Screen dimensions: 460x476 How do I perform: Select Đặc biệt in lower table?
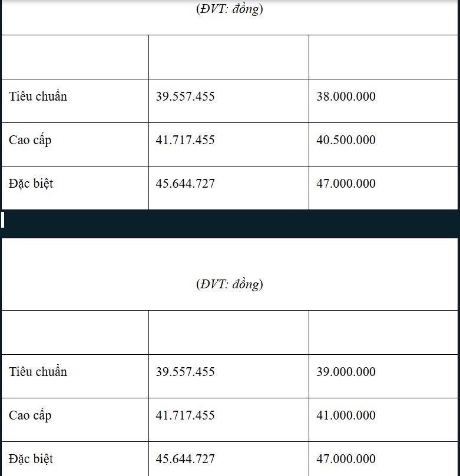pyautogui.click(x=31, y=459)
